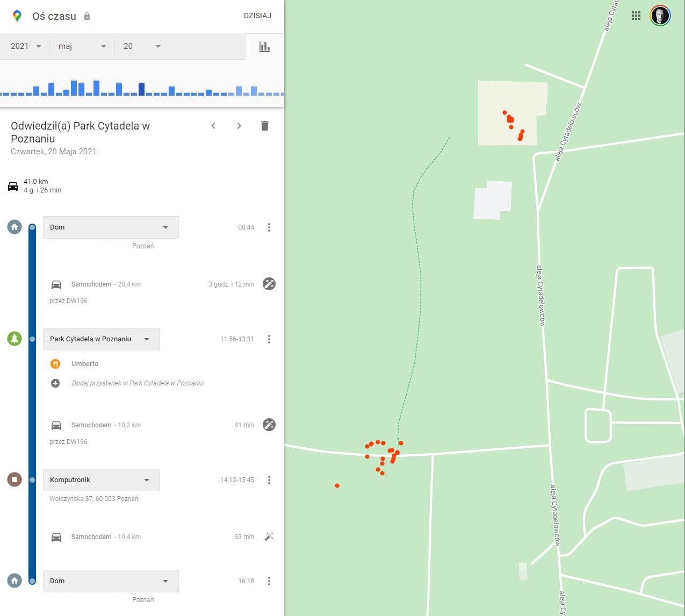Click time range 11:56-13:31
The height and width of the screenshot is (616, 685).
pos(237,339)
